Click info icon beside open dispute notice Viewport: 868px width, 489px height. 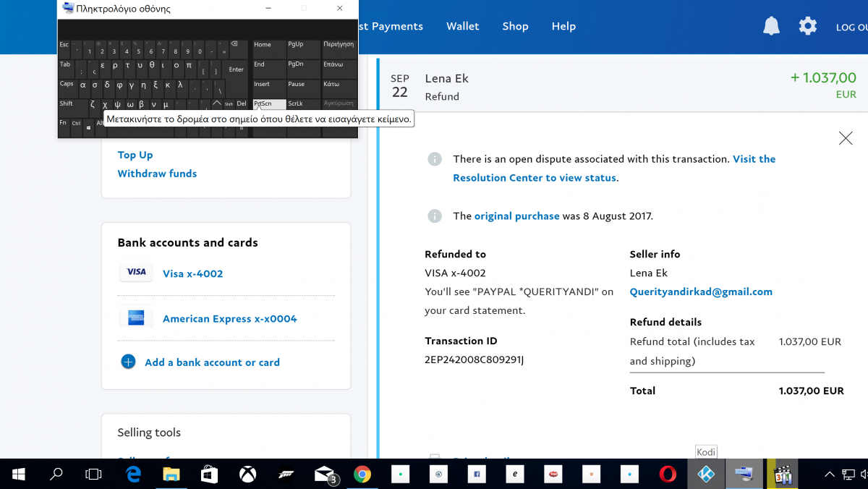click(435, 159)
